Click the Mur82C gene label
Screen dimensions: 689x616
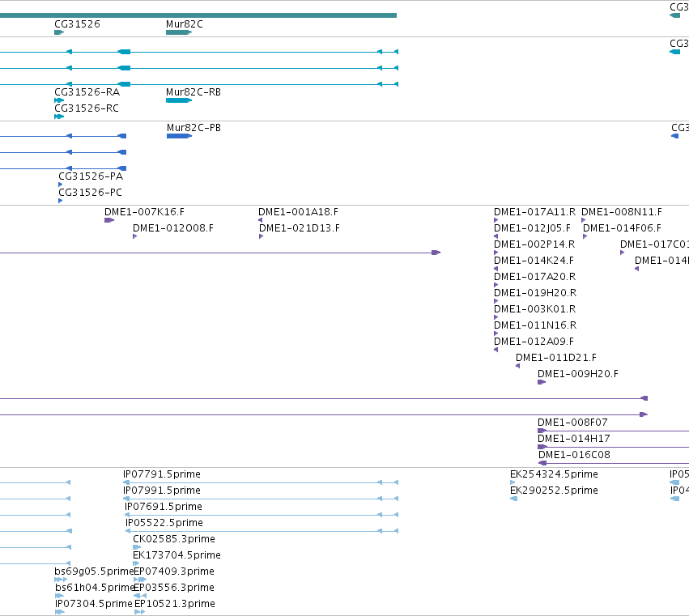[x=185, y=24]
